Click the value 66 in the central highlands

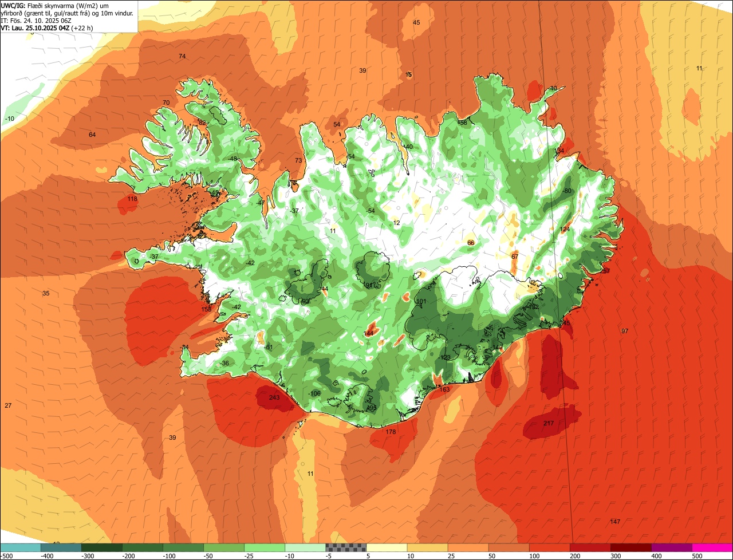(471, 243)
